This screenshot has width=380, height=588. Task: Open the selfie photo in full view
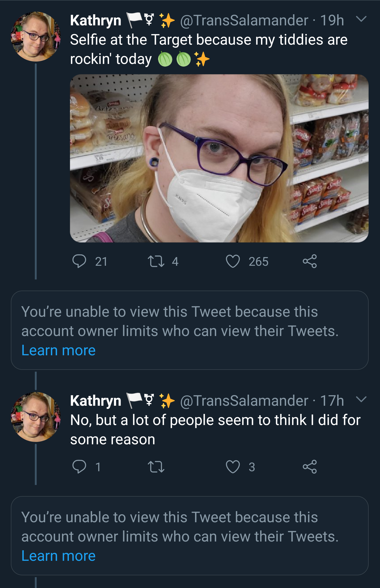click(x=219, y=158)
